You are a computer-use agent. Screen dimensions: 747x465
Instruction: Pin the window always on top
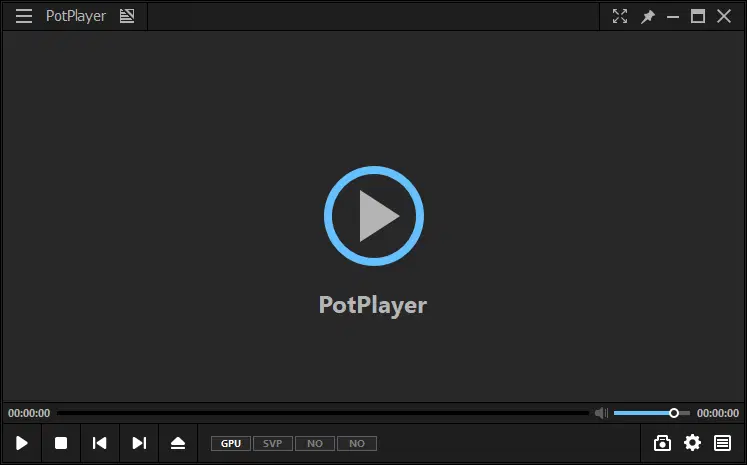(647, 16)
